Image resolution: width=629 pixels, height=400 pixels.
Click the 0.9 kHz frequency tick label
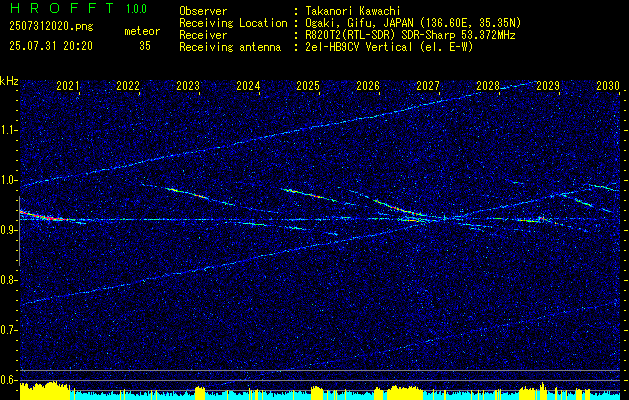[x=8, y=230]
